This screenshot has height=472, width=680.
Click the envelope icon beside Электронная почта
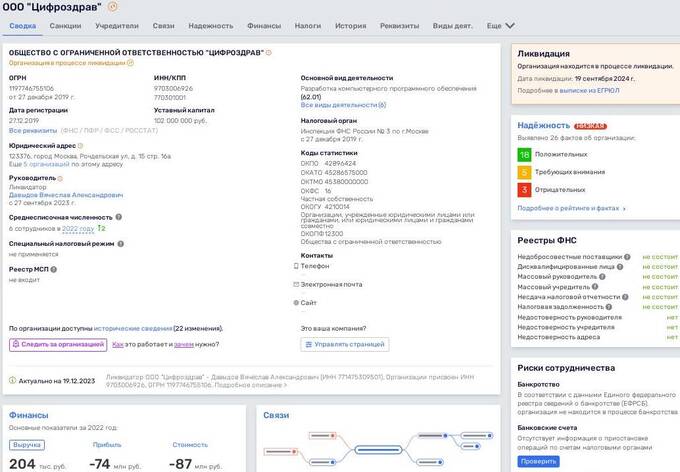tap(296, 285)
